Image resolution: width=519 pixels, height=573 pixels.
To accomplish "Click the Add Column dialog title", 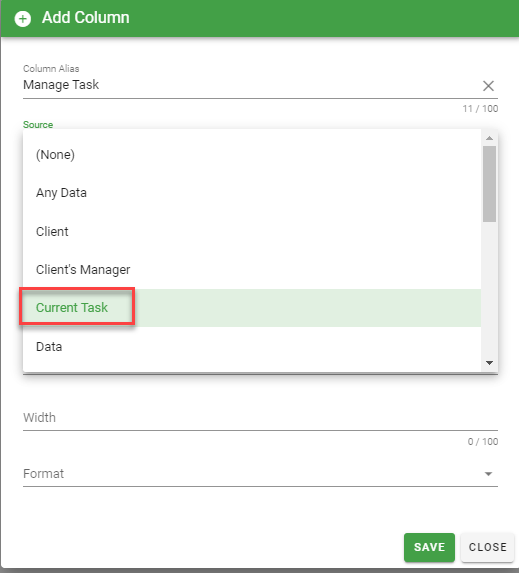I will click(x=86, y=18).
